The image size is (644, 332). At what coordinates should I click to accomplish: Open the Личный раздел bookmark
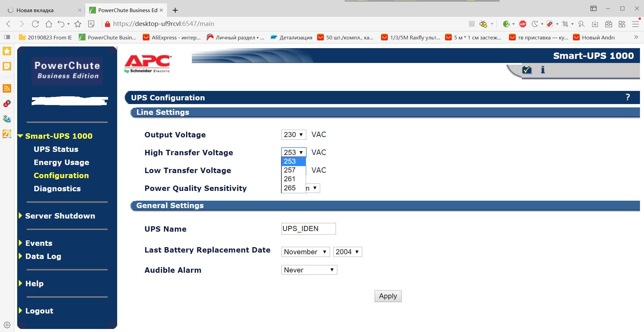(x=235, y=37)
